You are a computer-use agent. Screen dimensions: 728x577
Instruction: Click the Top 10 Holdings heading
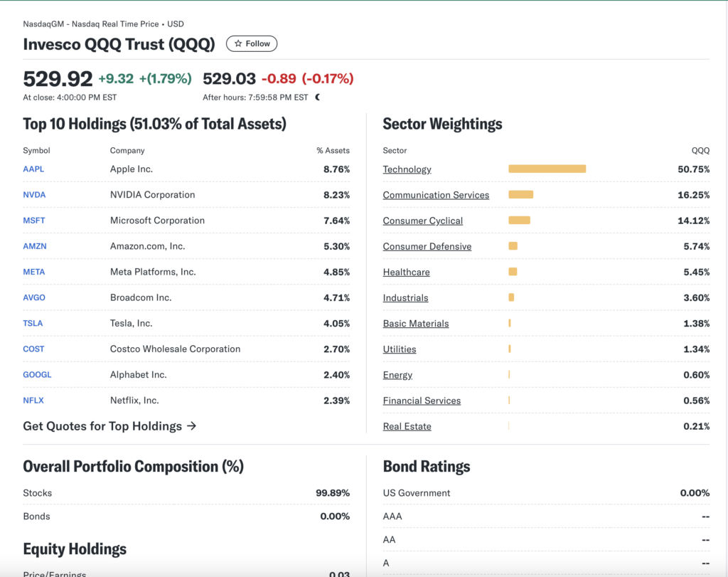pyautogui.click(x=154, y=124)
